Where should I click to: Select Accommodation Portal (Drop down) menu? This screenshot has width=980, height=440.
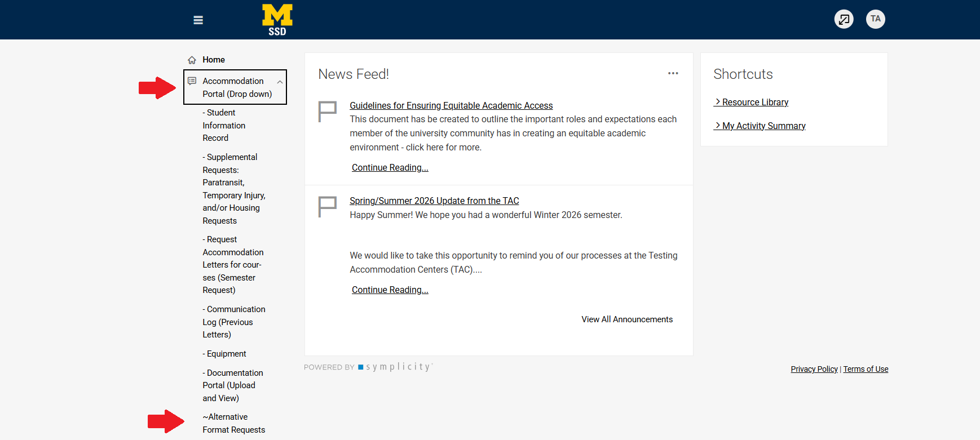[x=235, y=87]
